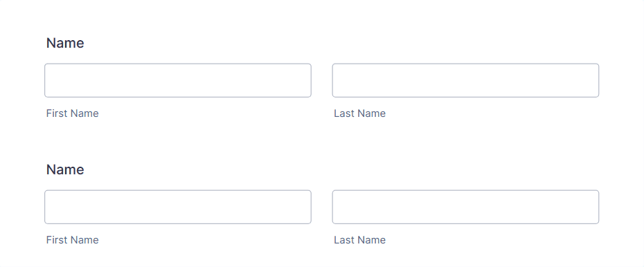
Task: Click 'Last Name' sublabel under the upper field
Action: (x=360, y=113)
